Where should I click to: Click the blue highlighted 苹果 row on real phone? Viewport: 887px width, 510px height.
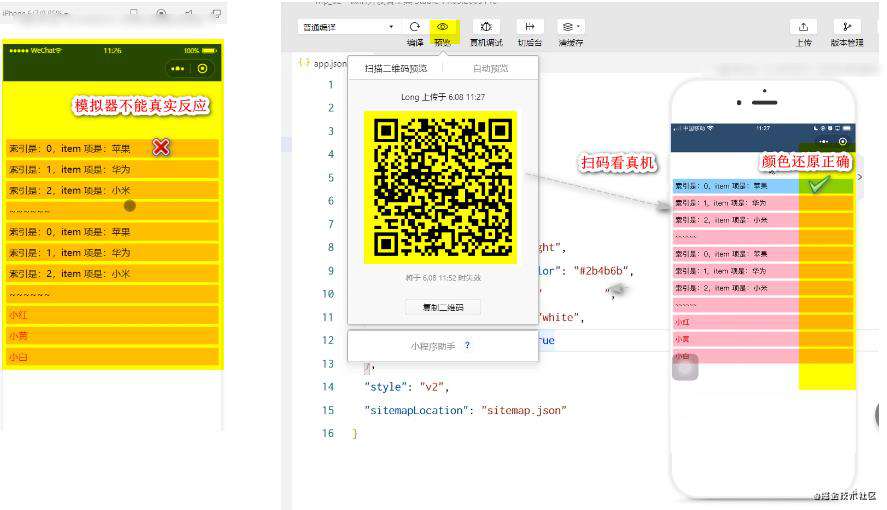pos(763,185)
